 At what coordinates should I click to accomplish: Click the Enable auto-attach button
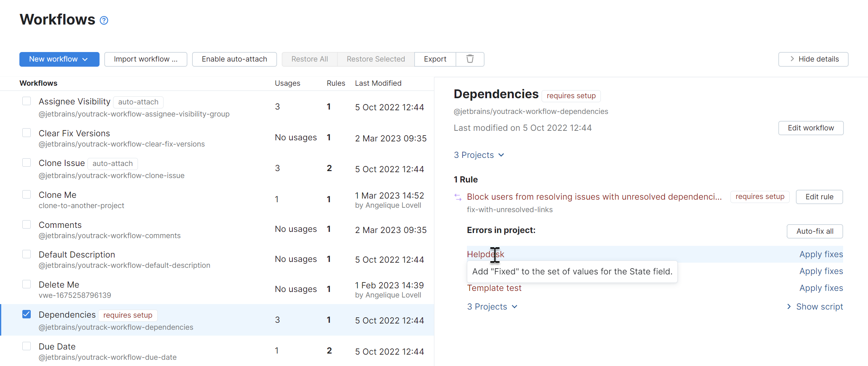click(234, 59)
